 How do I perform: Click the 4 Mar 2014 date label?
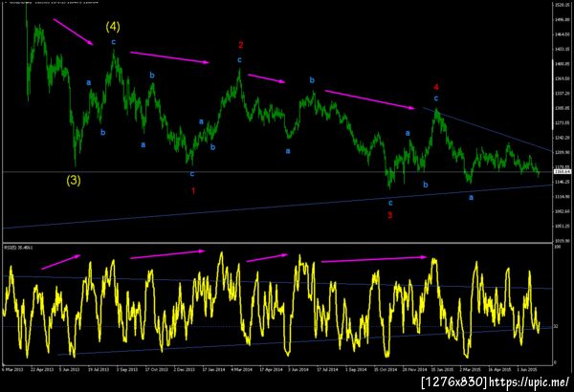(x=242, y=370)
